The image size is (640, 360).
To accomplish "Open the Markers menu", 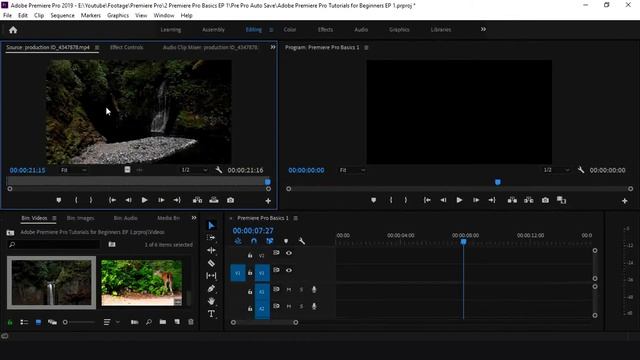I will coord(91,16).
